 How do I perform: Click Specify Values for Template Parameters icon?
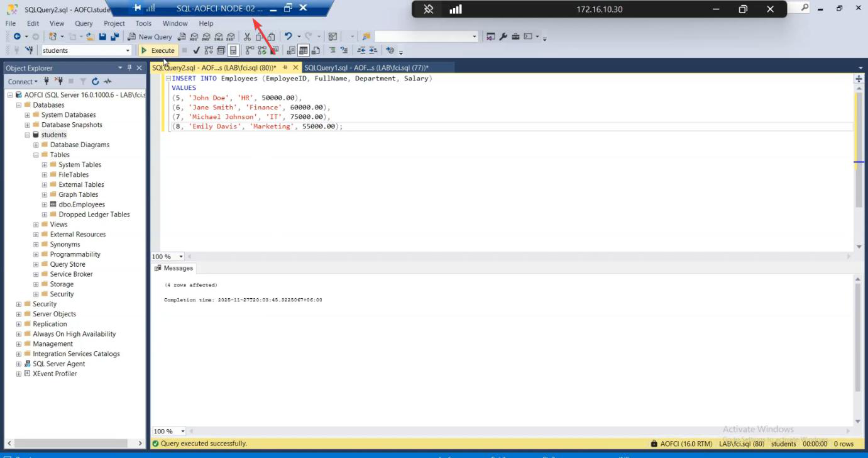(390, 50)
